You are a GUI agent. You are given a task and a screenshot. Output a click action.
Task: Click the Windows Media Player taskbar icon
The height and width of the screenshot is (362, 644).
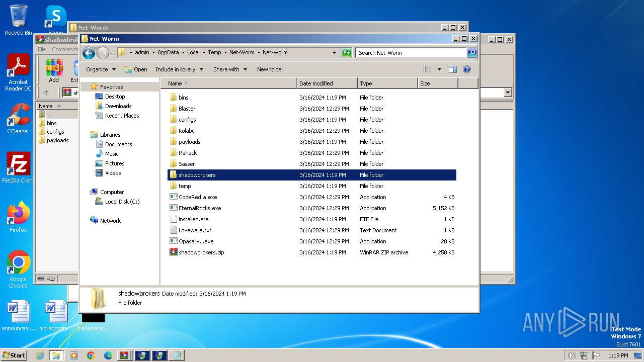tap(73, 355)
